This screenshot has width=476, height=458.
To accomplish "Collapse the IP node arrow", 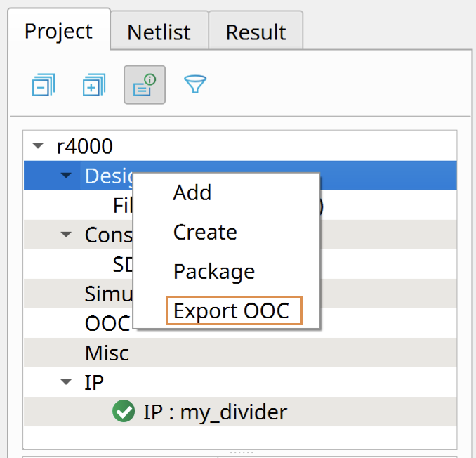I will (x=67, y=382).
